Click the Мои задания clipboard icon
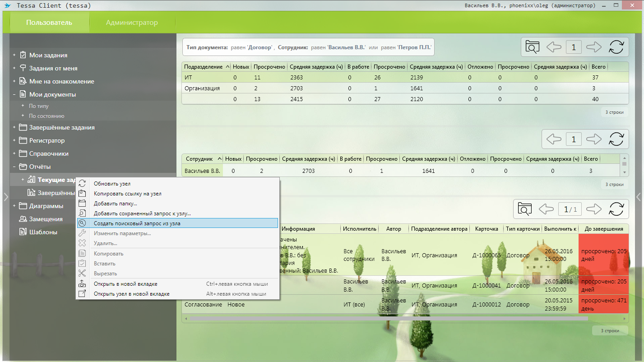644x362 pixels. pos(23,55)
